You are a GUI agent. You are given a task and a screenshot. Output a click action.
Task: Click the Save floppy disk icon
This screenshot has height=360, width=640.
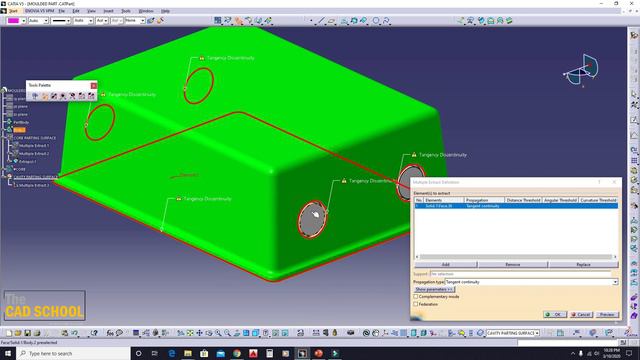coord(27,333)
